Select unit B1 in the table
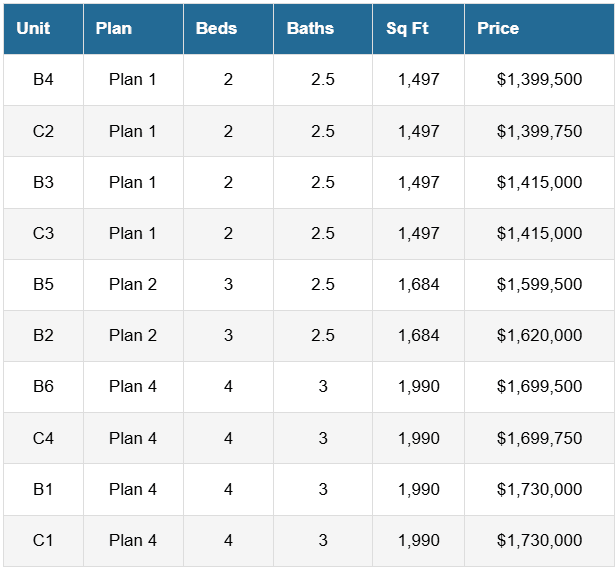 43,489
